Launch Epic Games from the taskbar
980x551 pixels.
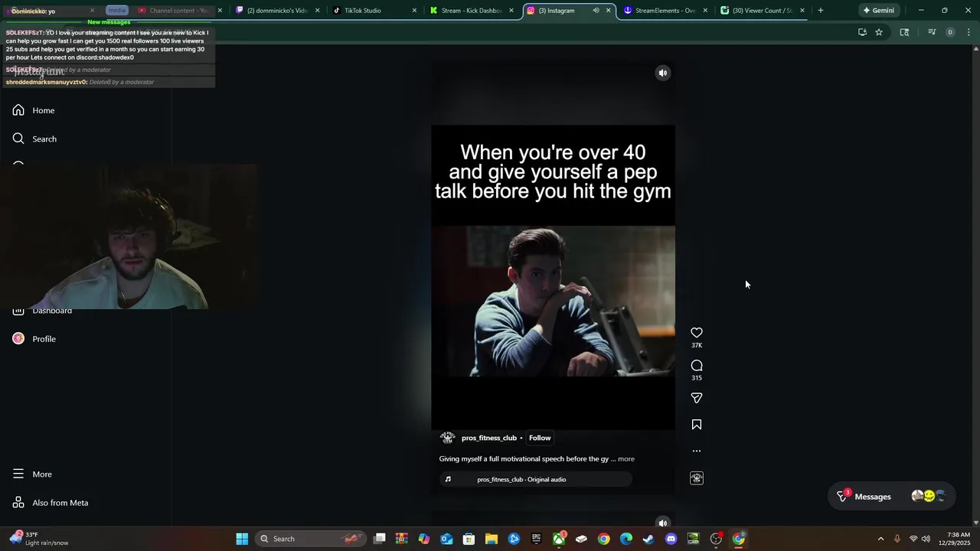537,539
